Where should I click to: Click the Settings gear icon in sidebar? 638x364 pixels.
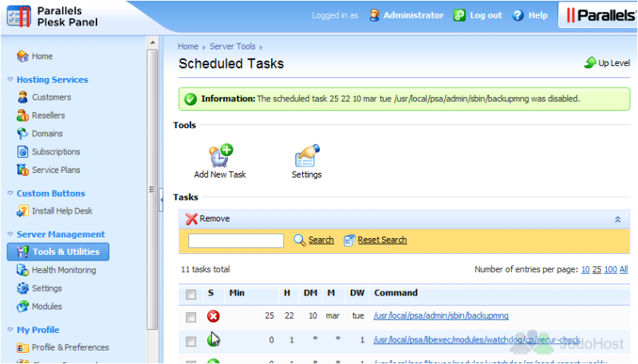(x=22, y=288)
